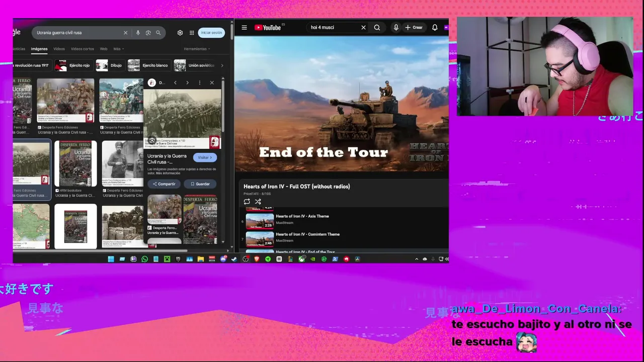Show next image in Google preview panel
This screenshot has height=362, width=644.
pyautogui.click(x=187, y=82)
